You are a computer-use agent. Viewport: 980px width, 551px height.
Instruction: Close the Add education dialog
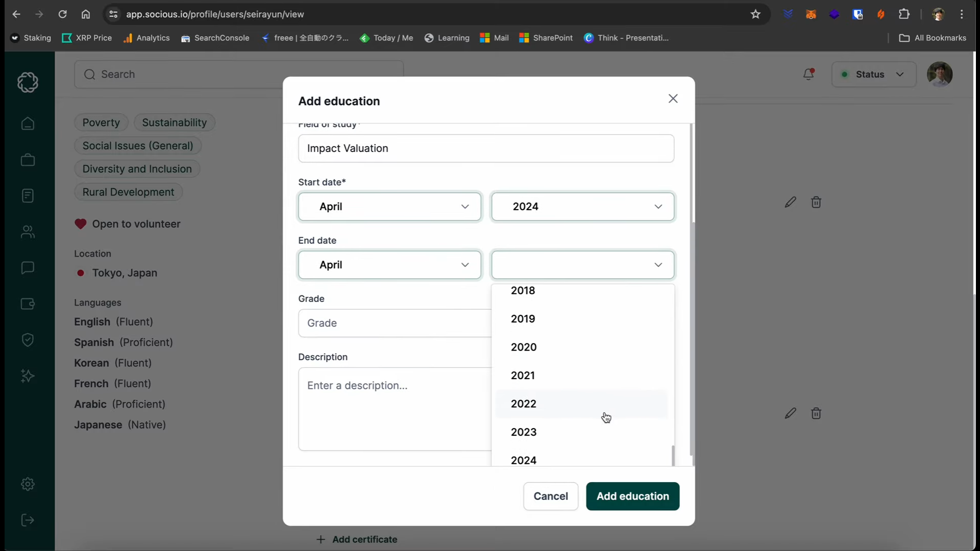click(673, 98)
